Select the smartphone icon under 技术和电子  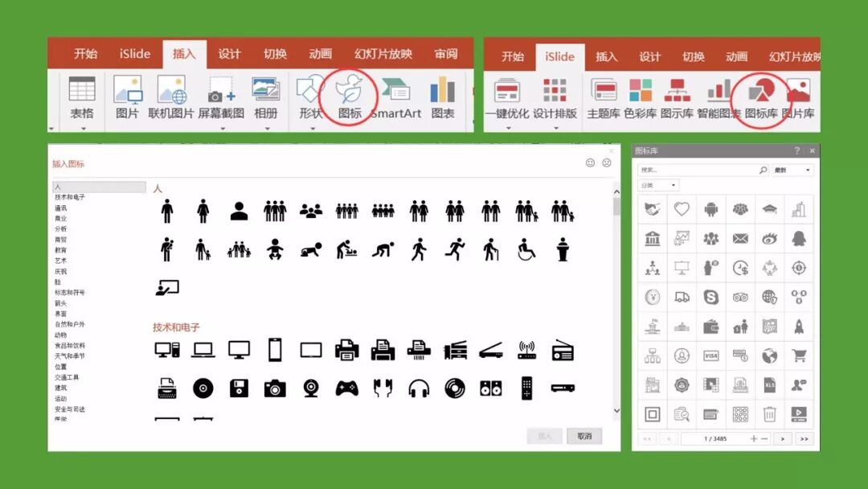pos(275,350)
